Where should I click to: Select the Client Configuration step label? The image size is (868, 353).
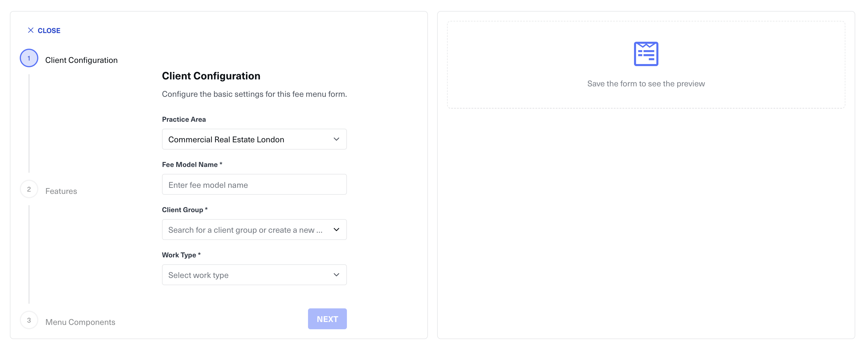click(81, 60)
